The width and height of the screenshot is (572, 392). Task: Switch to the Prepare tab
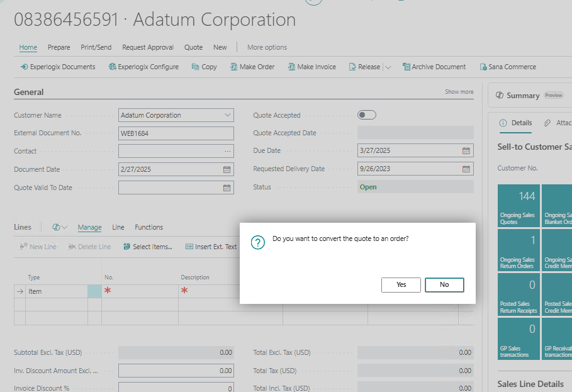point(59,47)
